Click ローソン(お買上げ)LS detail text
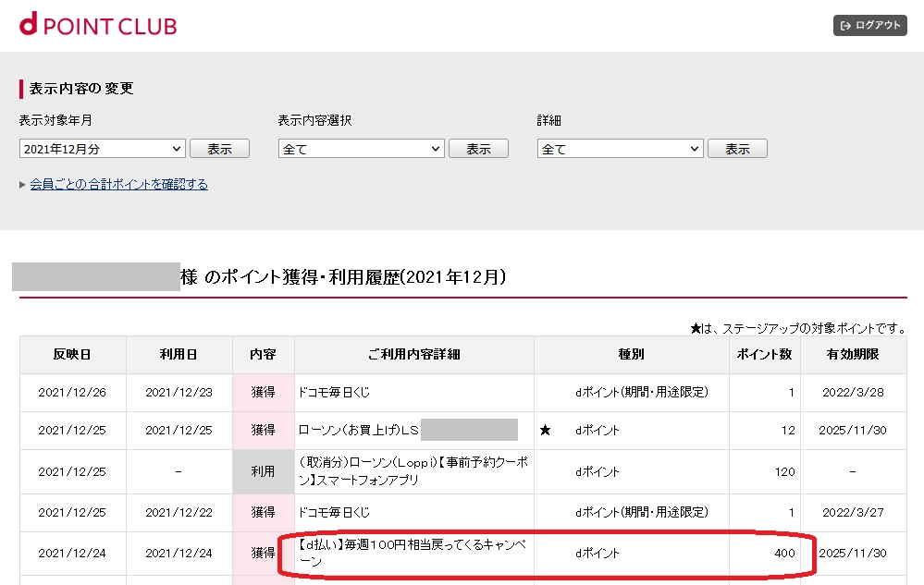The image size is (924, 585). coord(358,431)
